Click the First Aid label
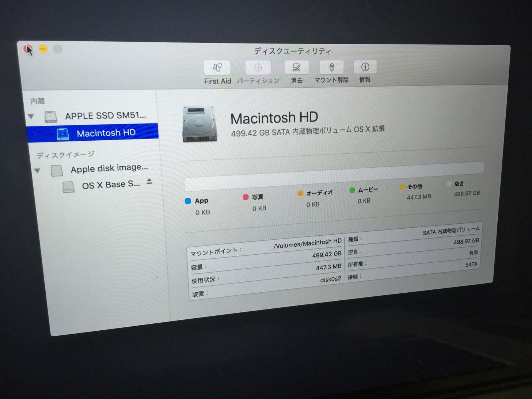Screen dimensions: 532x399 pyautogui.click(x=217, y=81)
